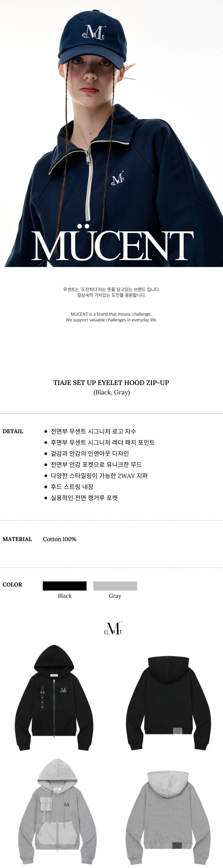Image resolution: width=223 pixels, height=868 pixels.
Task: Click the MATERIAL section heading
Action: (x=17, y=539)
